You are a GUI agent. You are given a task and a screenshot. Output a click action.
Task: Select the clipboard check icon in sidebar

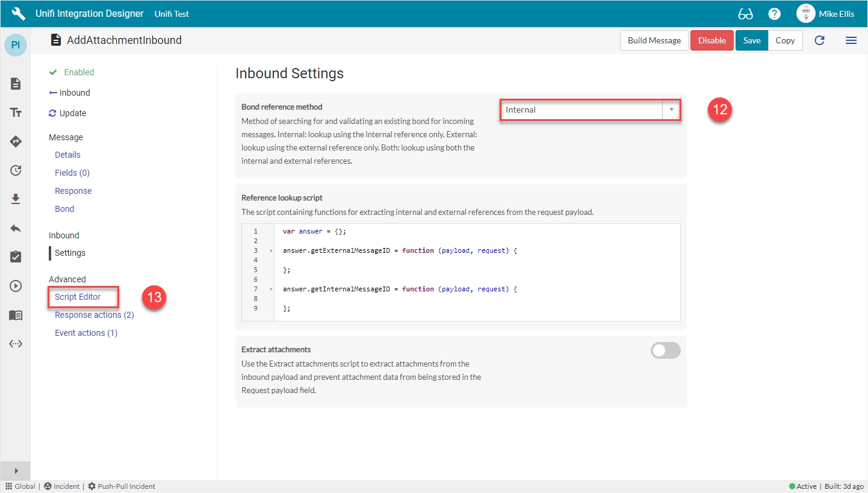16,257
